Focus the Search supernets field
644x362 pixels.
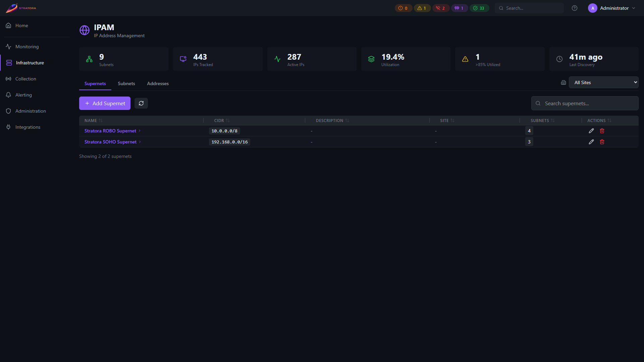click(585, 103)
